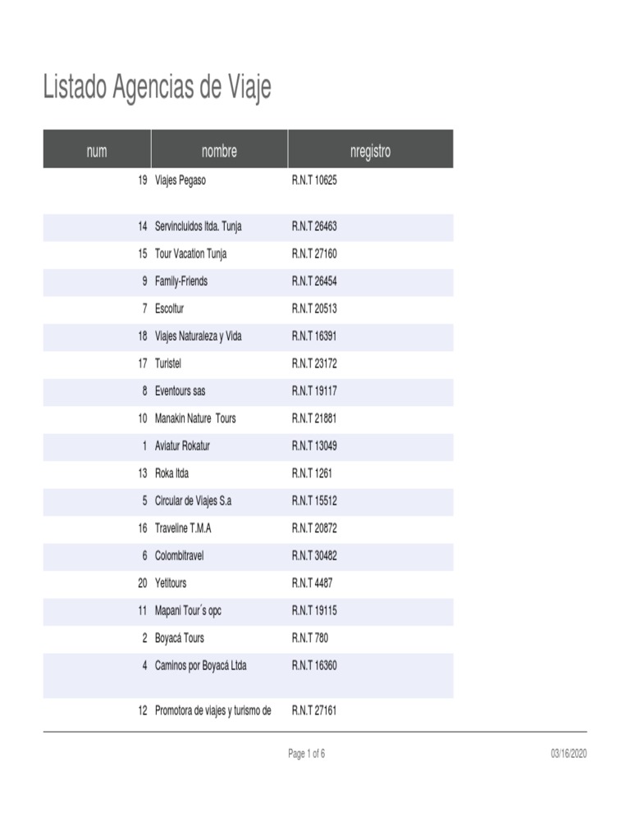The image size is (630, 840).
Task: Click the 'Page 1 of 6' footer text
Action: tap(307, 754)
